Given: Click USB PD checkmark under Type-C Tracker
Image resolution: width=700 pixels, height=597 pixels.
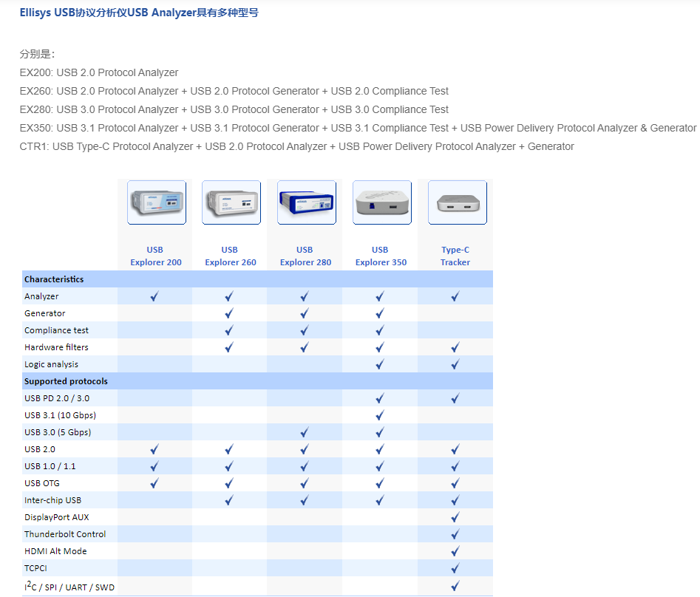Looking at the screenshot, I should [x=455, y=398].
